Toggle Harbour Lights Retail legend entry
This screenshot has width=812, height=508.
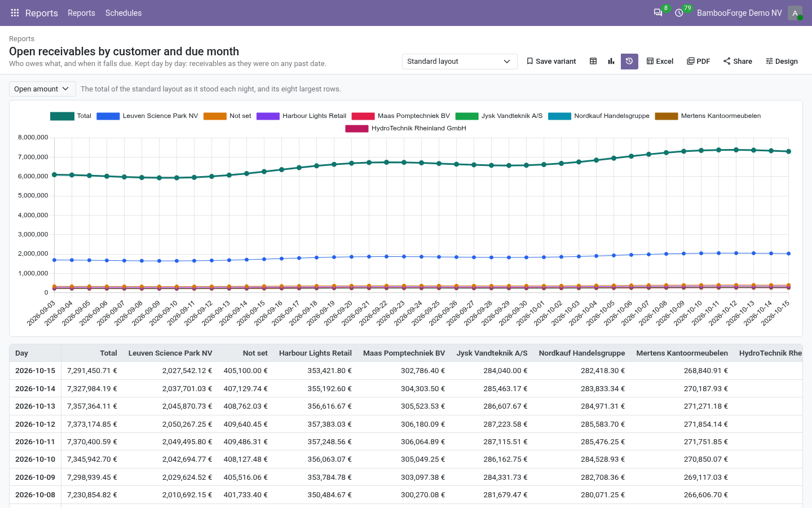(x=301, y=116)
